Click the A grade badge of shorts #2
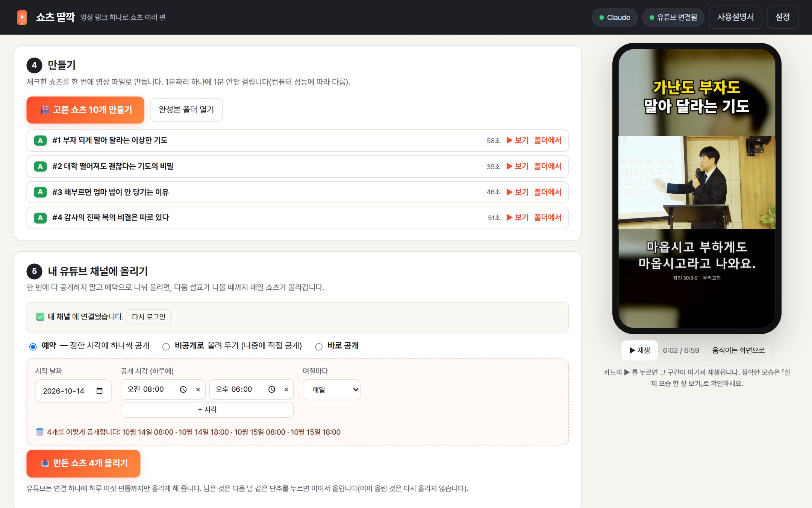 [40, 166]
